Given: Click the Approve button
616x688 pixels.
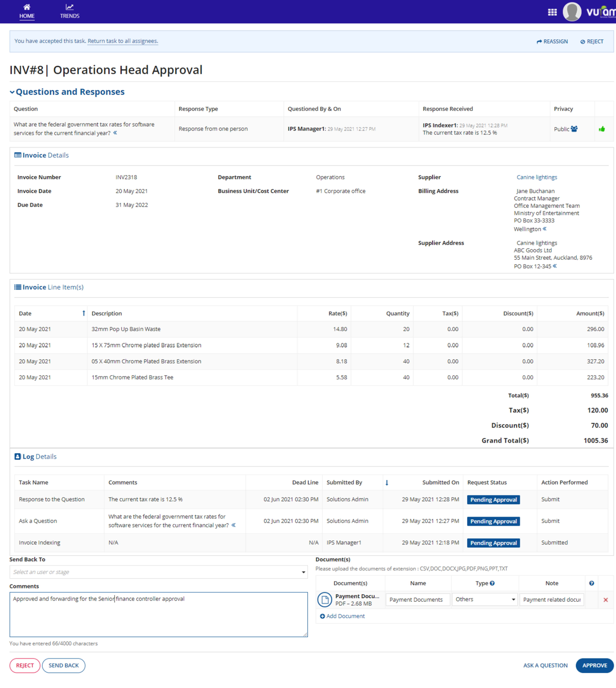Looking at the screenshot, I should pyautogui.click(x=595, y=665).
